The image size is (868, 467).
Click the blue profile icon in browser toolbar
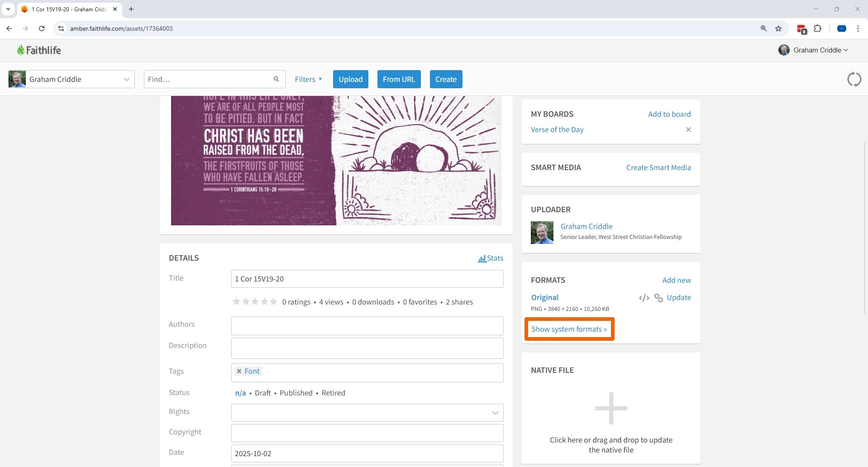(842, 29)
